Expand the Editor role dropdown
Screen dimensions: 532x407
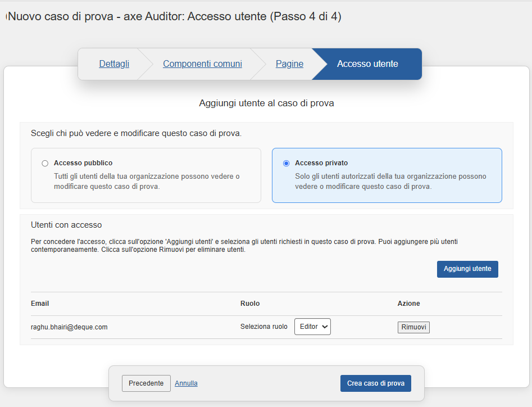pyautogui.click(x=312, y=327)
